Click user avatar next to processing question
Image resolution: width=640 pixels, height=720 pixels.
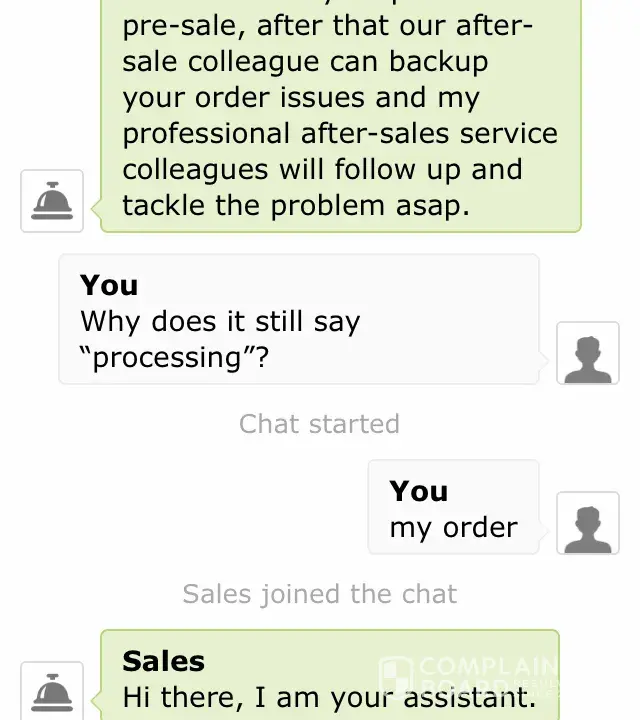[x=588, y=353]
